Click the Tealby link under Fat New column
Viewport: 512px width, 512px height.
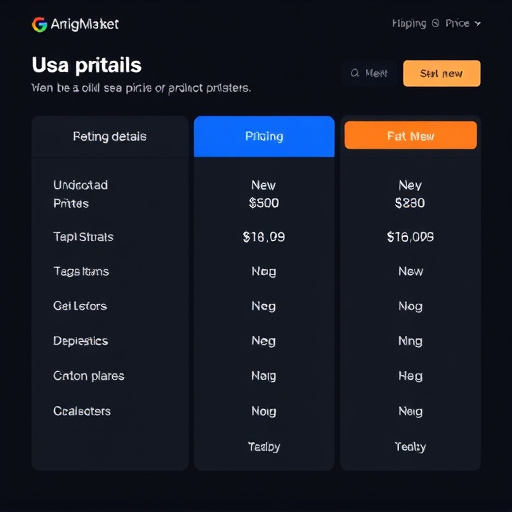click(x=410, y=447)
